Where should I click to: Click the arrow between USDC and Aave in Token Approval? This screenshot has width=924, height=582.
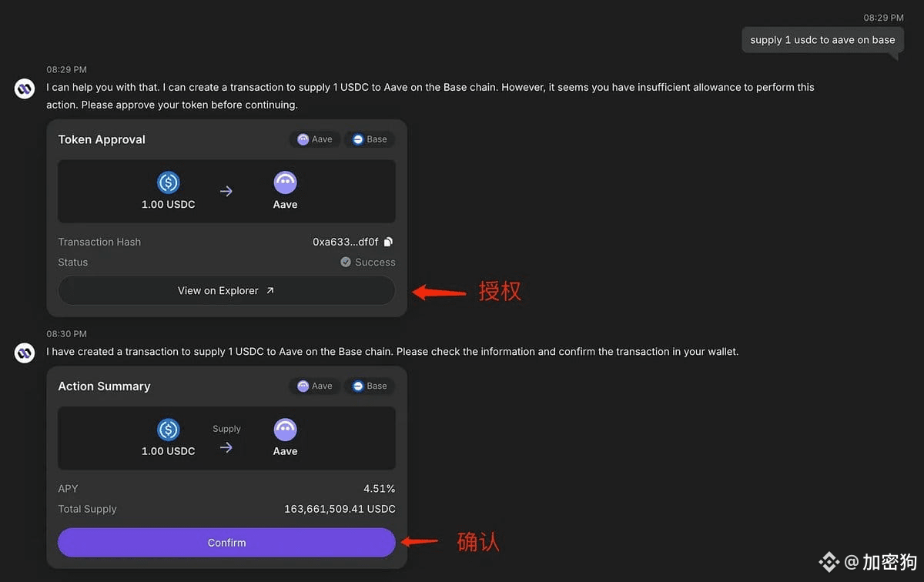click(x=226, y=192)
